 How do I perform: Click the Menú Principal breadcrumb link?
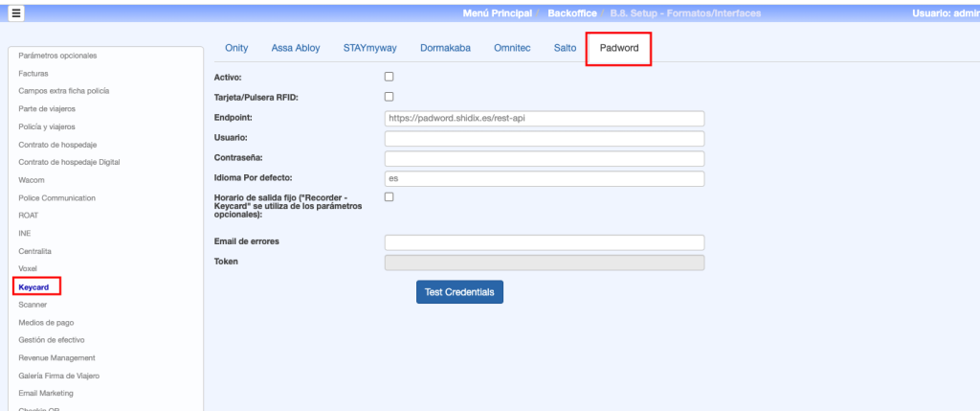[498, 13]
